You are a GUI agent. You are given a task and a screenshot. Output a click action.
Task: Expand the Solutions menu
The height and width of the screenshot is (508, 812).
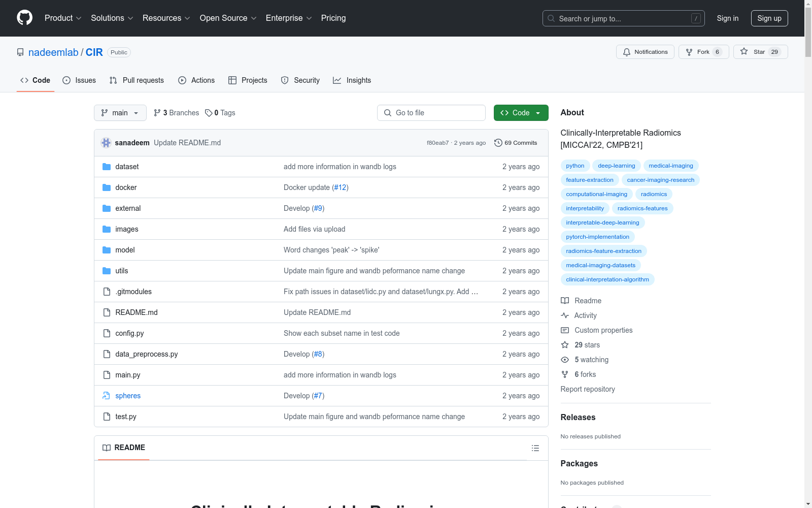112,18
